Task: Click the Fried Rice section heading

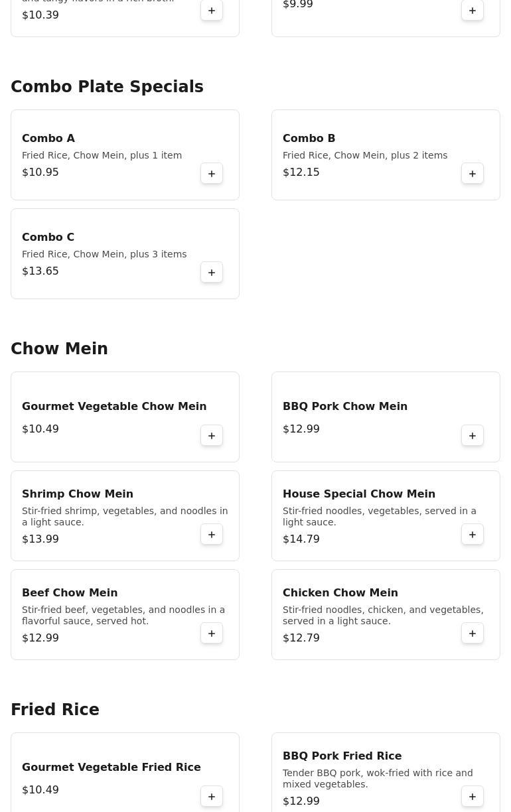Action: (55, 710)
